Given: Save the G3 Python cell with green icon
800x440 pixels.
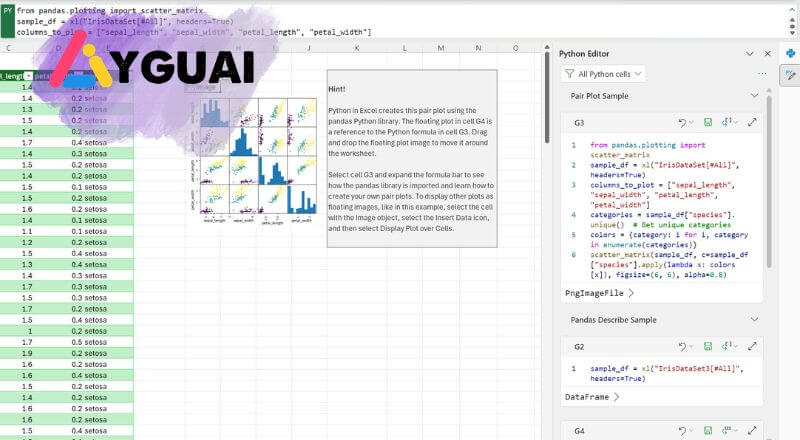Looking at the screenshot, I should pos(708,123).
